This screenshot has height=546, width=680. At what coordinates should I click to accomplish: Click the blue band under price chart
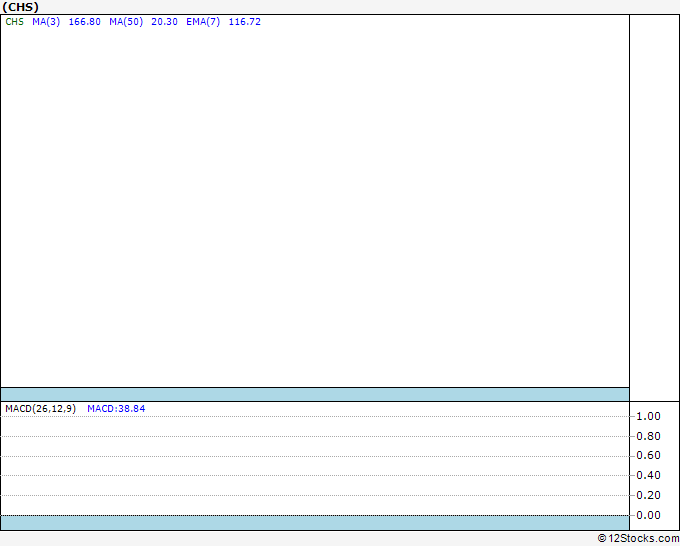point(315,394)
